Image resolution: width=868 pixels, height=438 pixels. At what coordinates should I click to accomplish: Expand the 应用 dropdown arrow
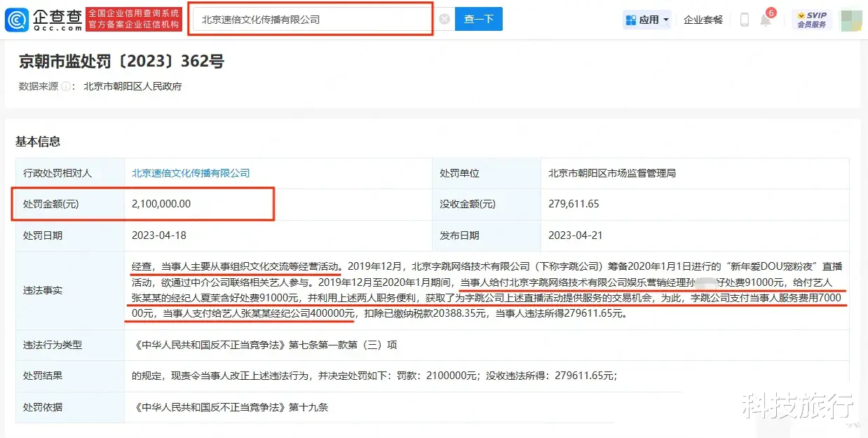coord(666,20)
